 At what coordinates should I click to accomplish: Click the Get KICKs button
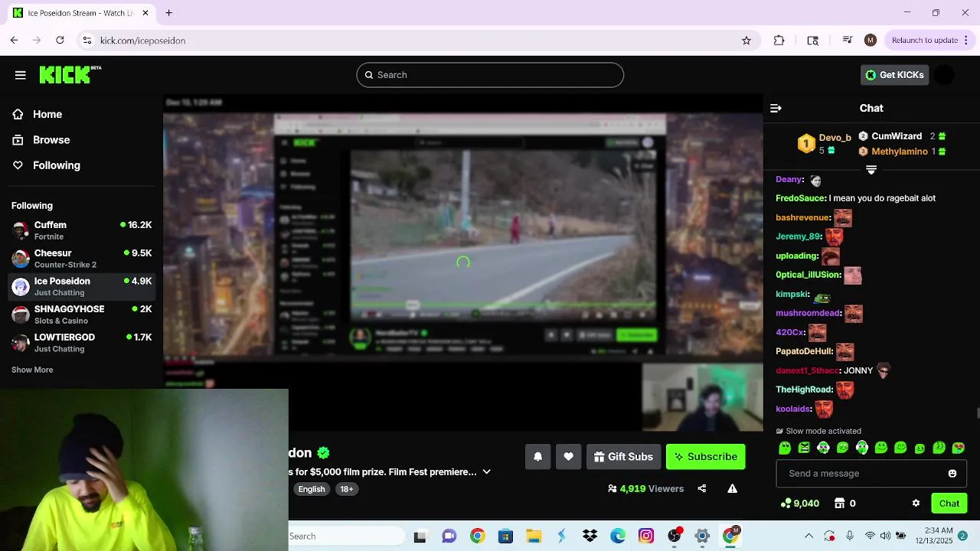click(x=894, y=75)
